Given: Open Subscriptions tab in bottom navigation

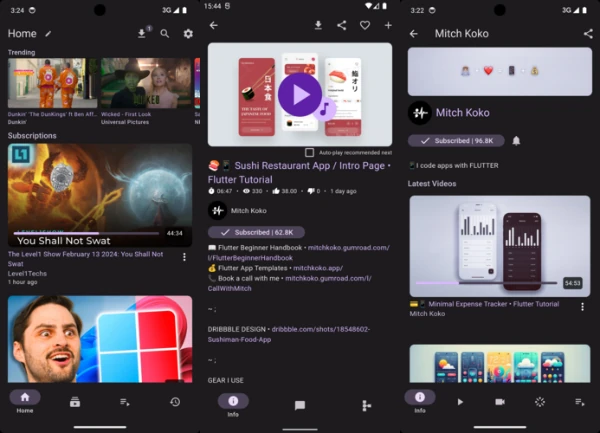Looking at the screenshot, I should point(75,402).
